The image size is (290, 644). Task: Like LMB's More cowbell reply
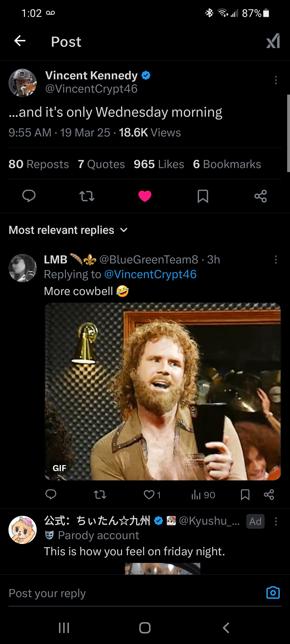[x=149, y=495]
